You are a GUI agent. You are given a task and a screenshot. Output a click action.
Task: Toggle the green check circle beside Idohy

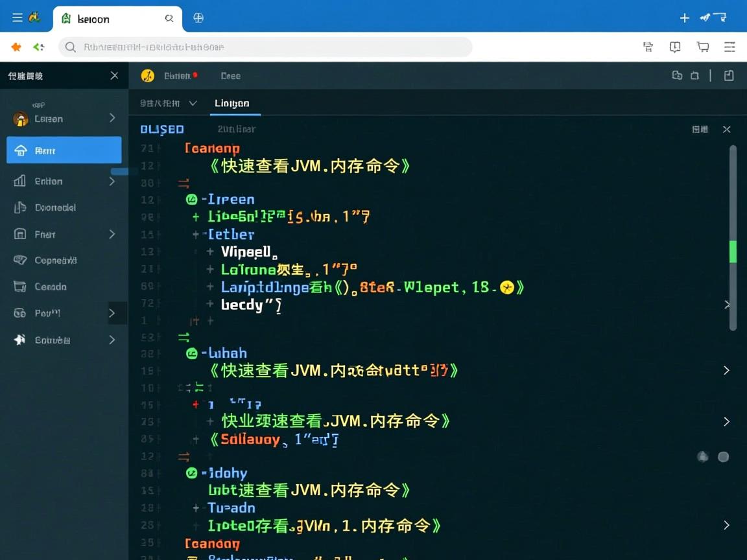pos(191,473)
